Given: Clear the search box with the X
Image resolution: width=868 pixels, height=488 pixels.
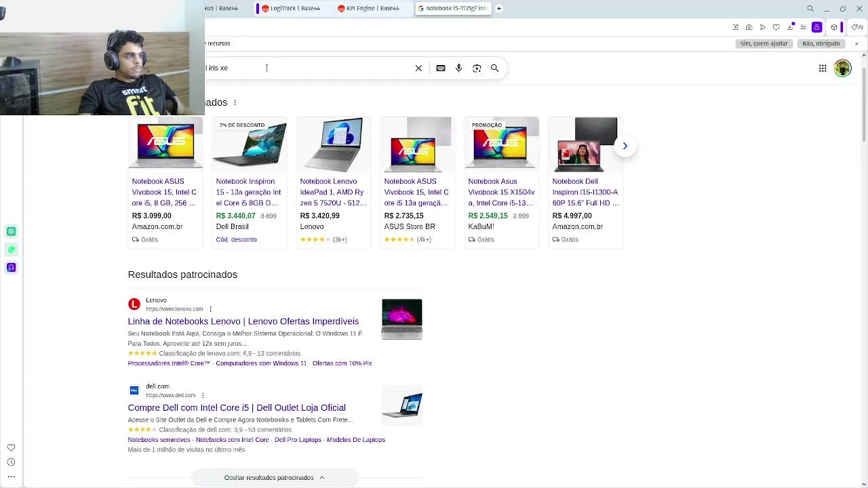Looking at the screenshot, I should point(418,68).
